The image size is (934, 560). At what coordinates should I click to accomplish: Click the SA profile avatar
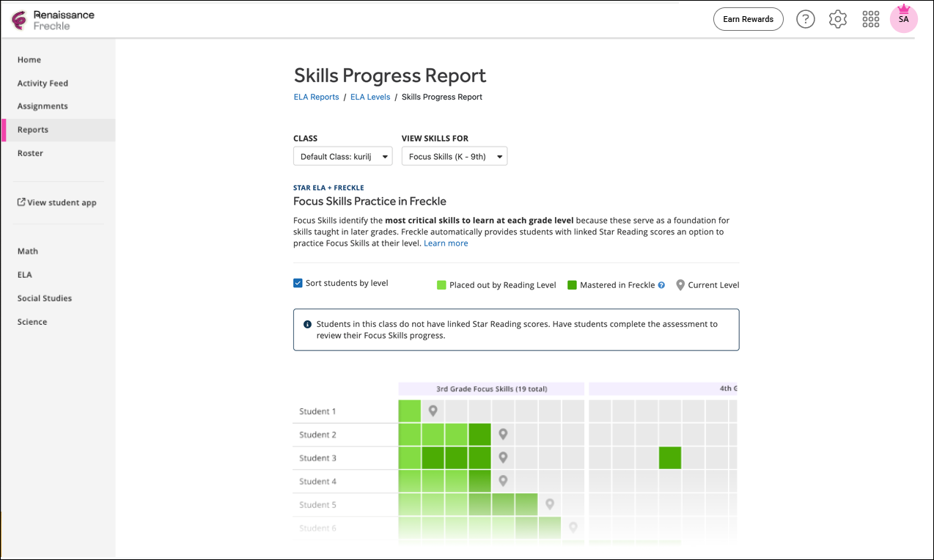[x=903, y=19]
